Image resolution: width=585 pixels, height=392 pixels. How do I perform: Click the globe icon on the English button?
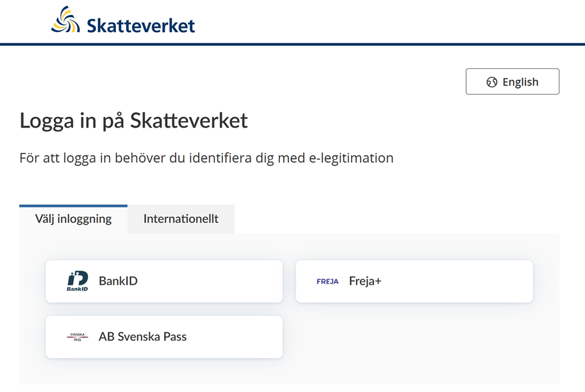[492, 82]
